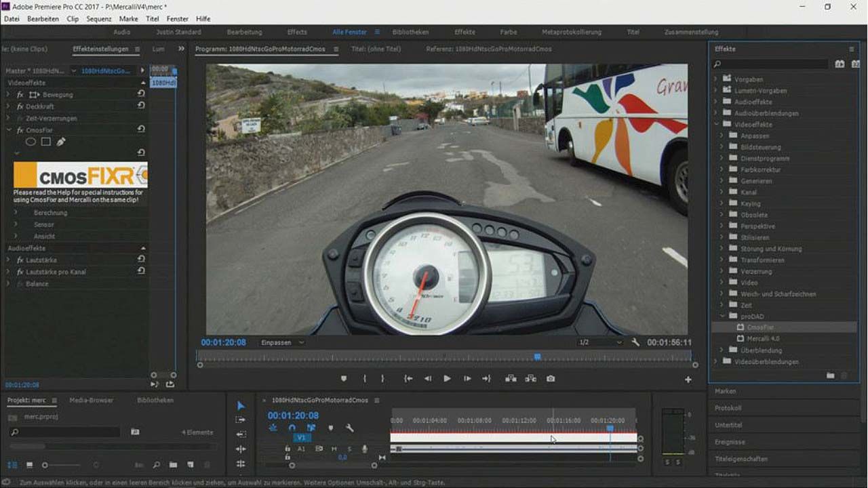Open the Farbe workspace
Viewport: 868px width, 488px height.
[x=508, y=32]
